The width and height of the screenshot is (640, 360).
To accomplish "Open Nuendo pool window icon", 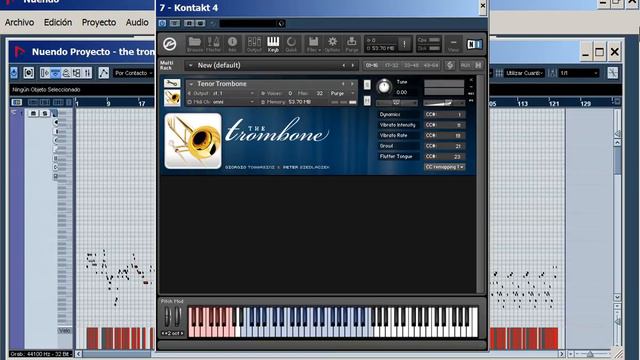I will coord(76,73).
